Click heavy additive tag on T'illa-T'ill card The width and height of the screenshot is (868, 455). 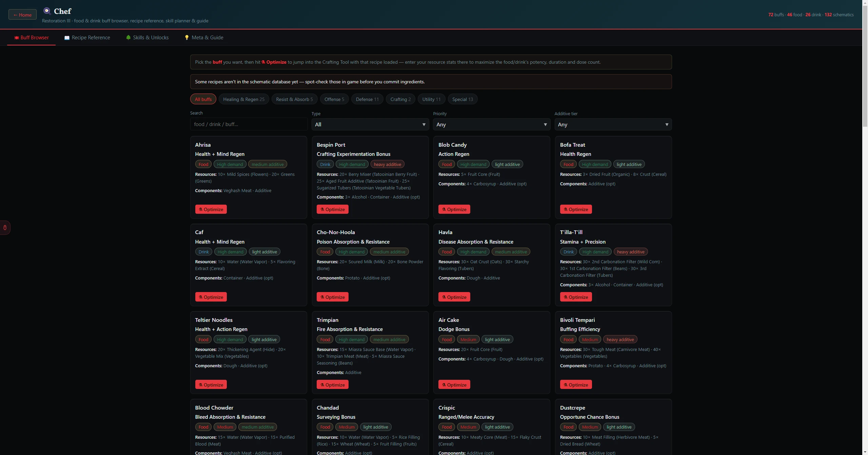[631, 252]
